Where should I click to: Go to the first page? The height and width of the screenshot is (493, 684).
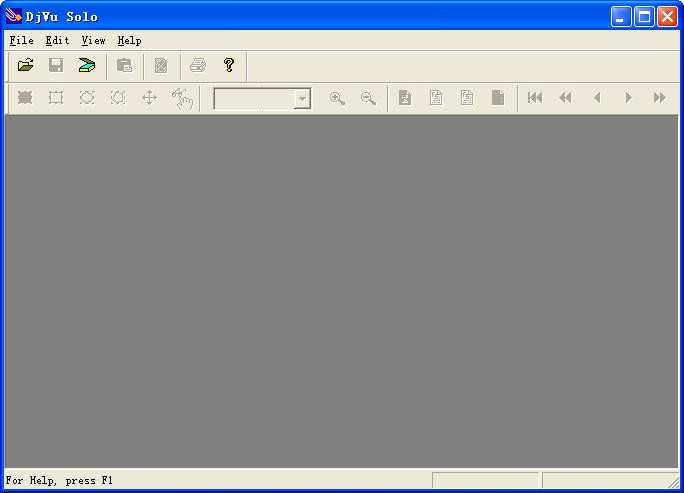point(535,98)
